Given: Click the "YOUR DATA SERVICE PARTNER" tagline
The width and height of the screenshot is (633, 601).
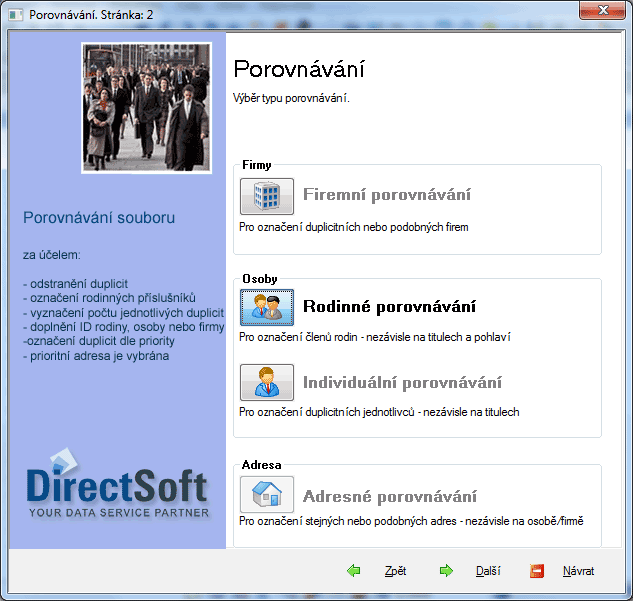Looking at the screenshot, I should pyautogui.click(x=119, y=513).
